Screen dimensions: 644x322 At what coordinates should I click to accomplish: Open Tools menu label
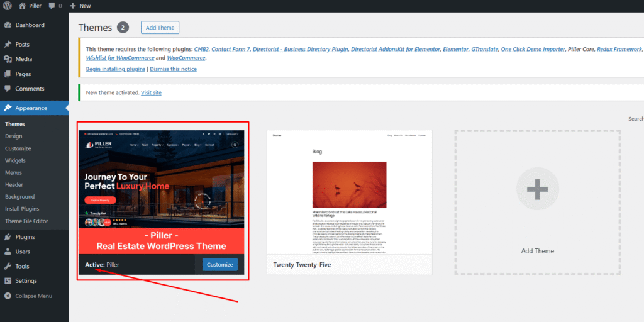(x=22, y=266)
